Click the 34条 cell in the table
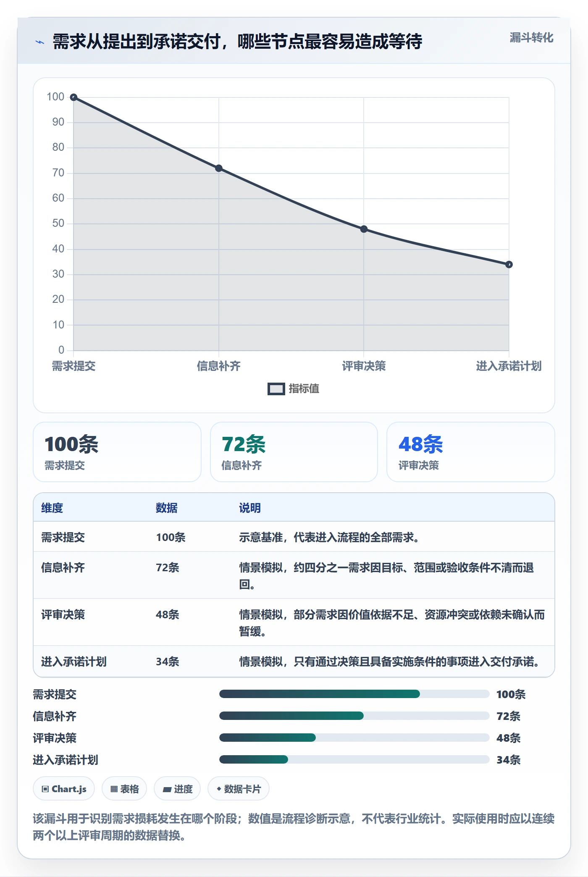This screenshot has width=588, height=877. [168, 662]
